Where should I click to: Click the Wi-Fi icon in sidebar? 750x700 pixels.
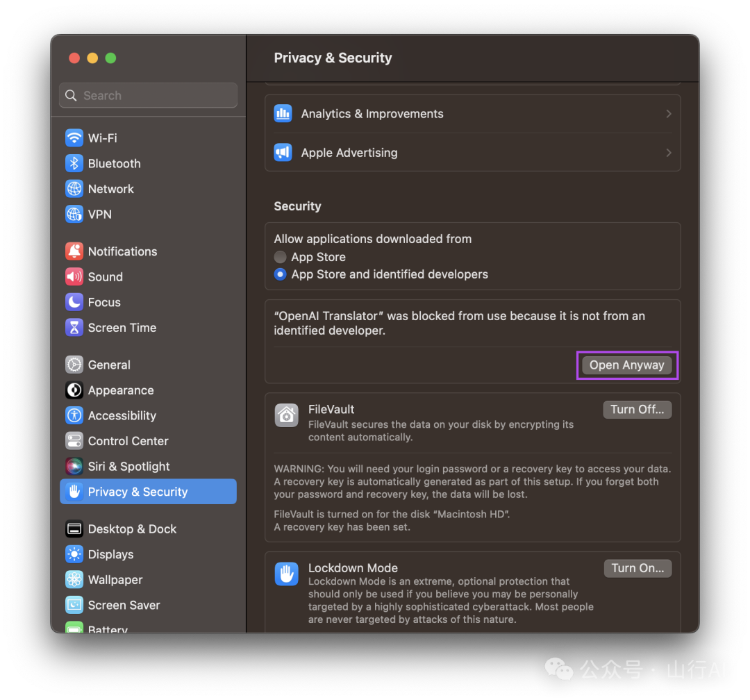[x=74, y=137]
